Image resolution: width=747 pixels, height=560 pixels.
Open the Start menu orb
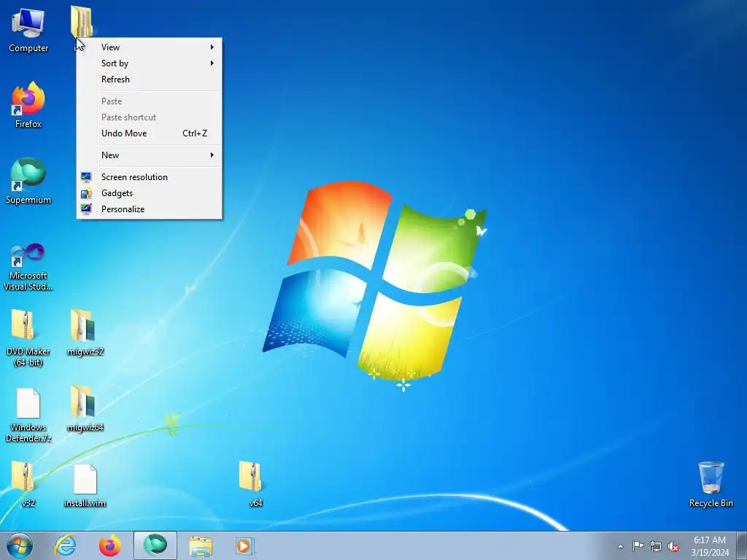point(19,545)
